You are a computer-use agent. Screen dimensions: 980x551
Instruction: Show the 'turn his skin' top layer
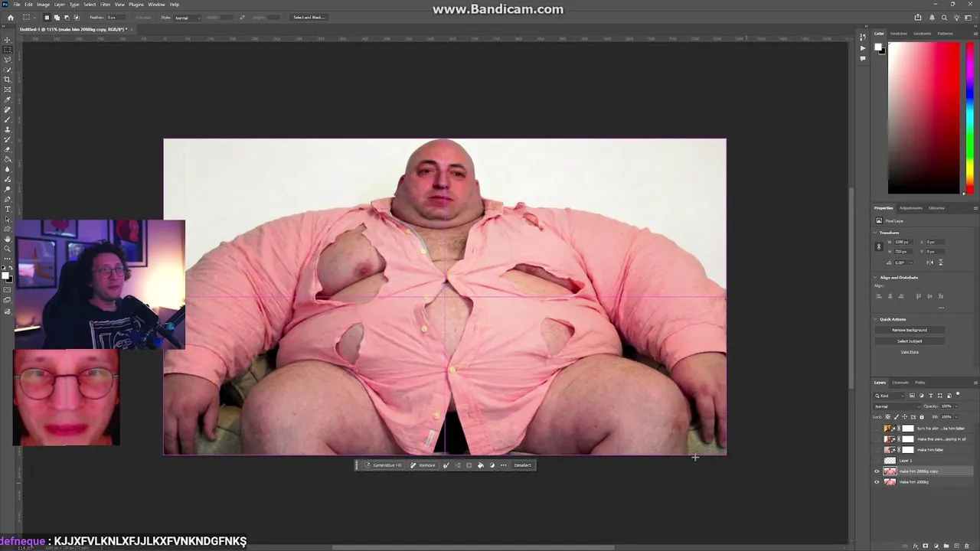pos(877,429)
